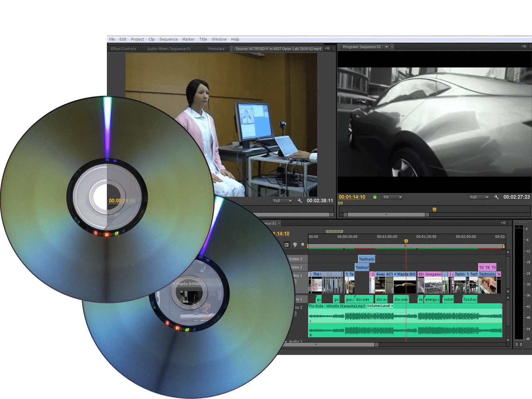
Task: Click the Program duration 00:02:27:23
Action: (517, 197)
